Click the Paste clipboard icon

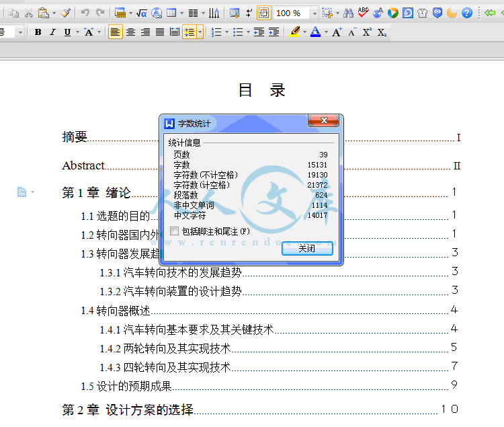click(43, 13)
